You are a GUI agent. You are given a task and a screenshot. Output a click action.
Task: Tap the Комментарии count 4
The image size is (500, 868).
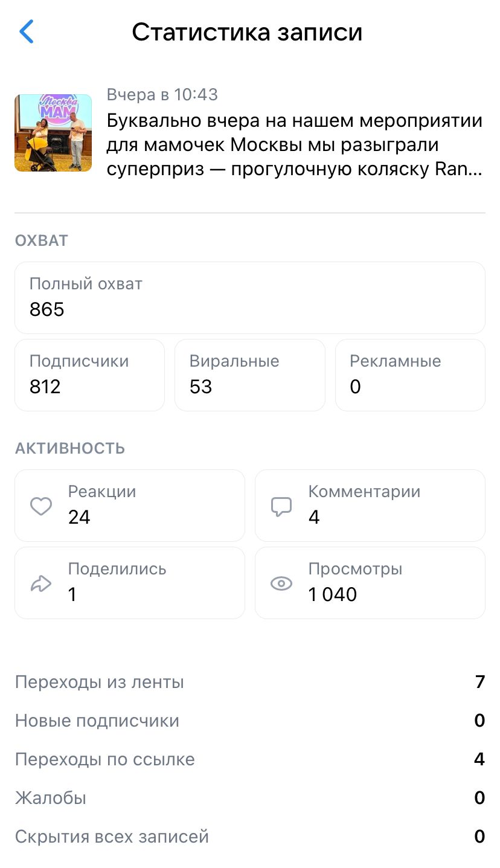(x=314, y=518)
